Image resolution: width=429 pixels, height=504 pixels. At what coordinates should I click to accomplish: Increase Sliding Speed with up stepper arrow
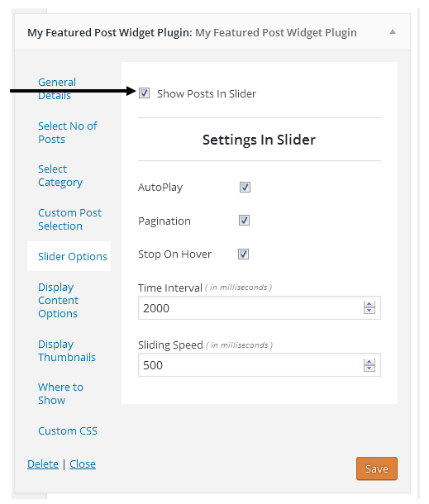pos(369,362)
